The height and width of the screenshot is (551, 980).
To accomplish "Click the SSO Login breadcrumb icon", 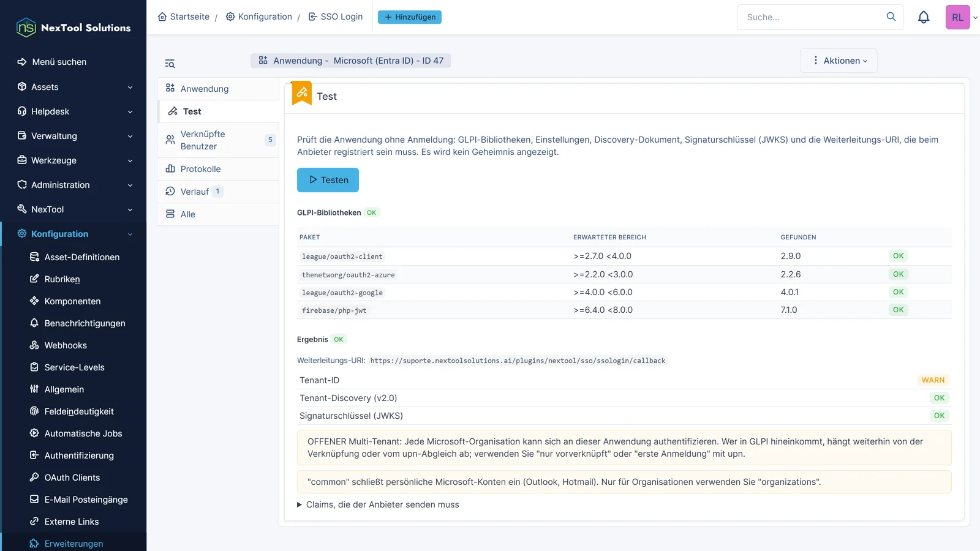I will [x=312, y=17].
